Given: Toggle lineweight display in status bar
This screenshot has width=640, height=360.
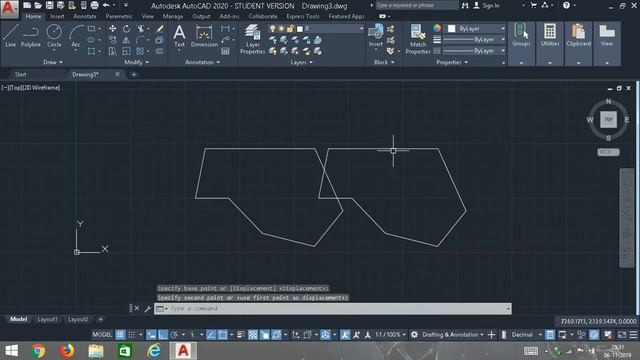Looking at the screenshot, I should pyautogui.click(x=241, y=335).
